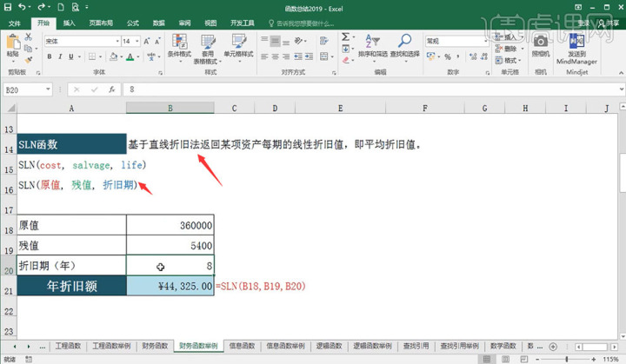
Task: Decrease indent in alignment group
Action: pos(298,56)
